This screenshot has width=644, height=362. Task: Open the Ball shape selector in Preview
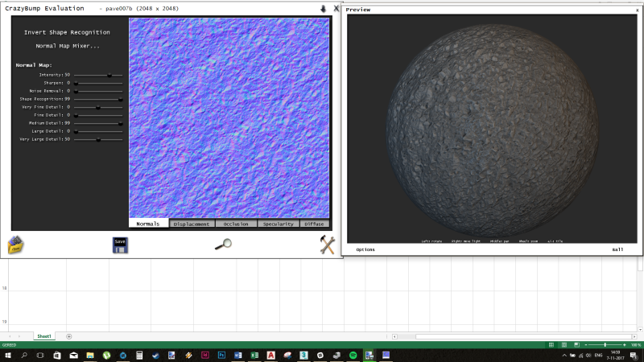[617, 249]
